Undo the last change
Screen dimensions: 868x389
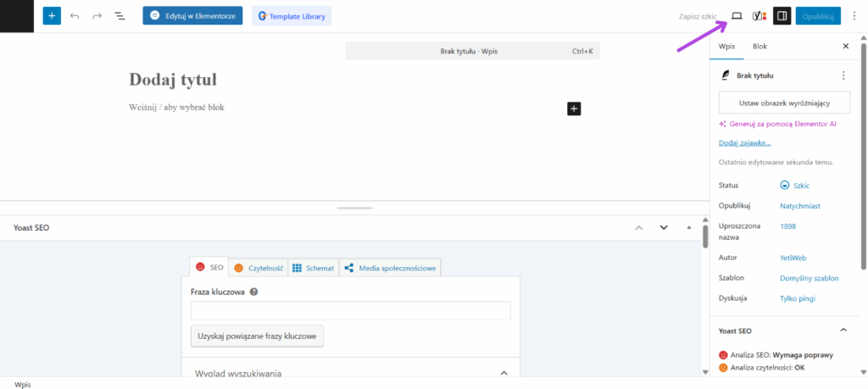75,16
